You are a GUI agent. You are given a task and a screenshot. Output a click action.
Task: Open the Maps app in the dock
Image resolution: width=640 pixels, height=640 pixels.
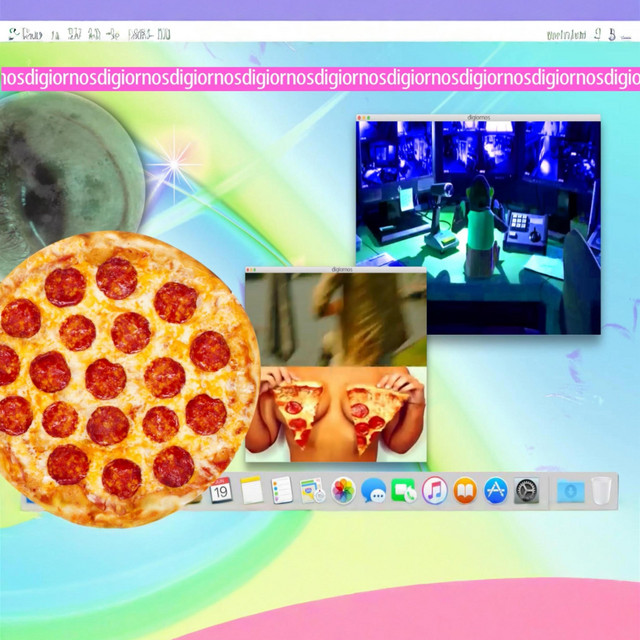312,490
